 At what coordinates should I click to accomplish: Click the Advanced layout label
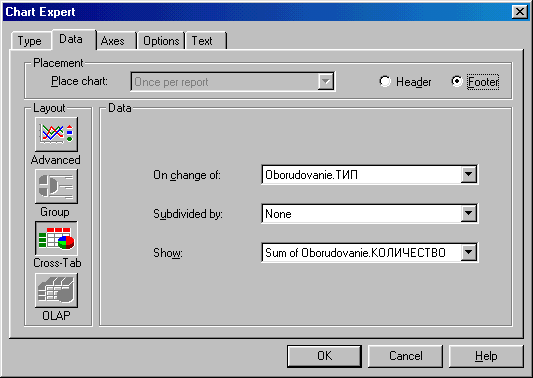56,160
